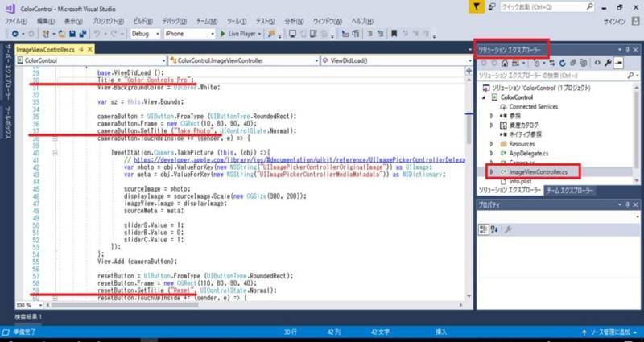Open the 検索結果 1 bottom tab
The width and height of the screenshot is (644, 342).
coord(28,317)
